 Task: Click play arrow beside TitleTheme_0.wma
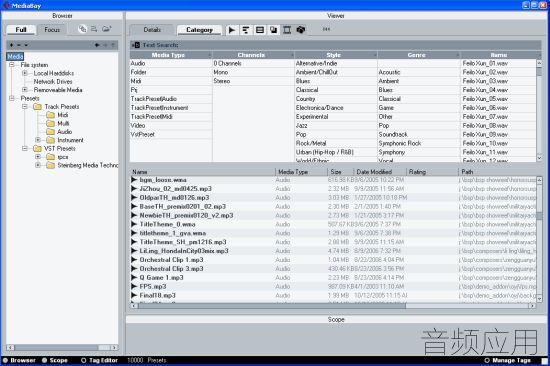point(134,224)
